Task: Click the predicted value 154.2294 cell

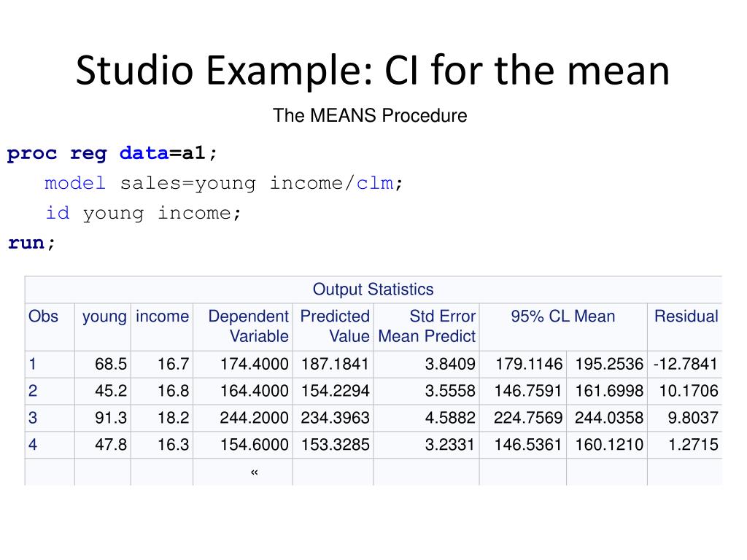Action: coord(335,391)
